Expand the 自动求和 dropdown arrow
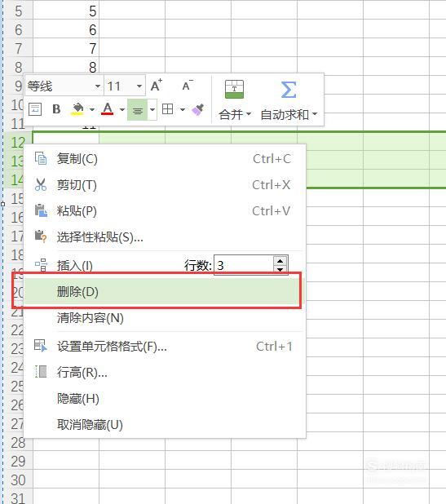 315,114
